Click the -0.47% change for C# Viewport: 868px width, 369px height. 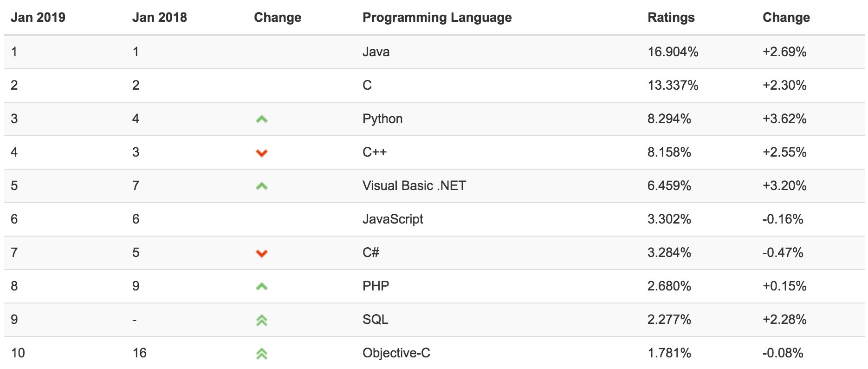click(783, 252)
